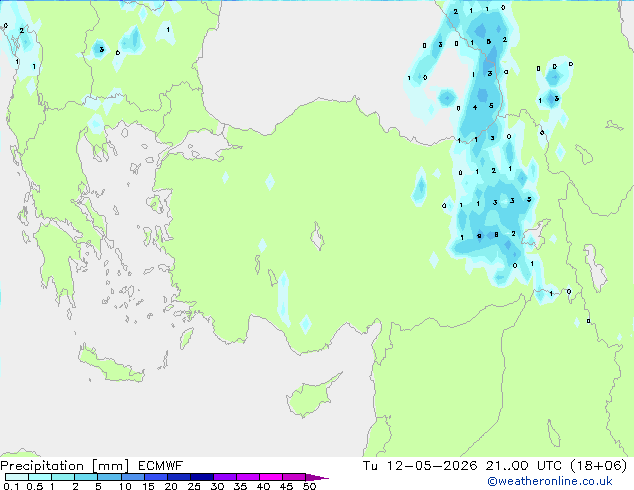The image size is (634, 490).
Task: Click the 'Precipitation [mm]' title text
Action: (x=64, y=466)
